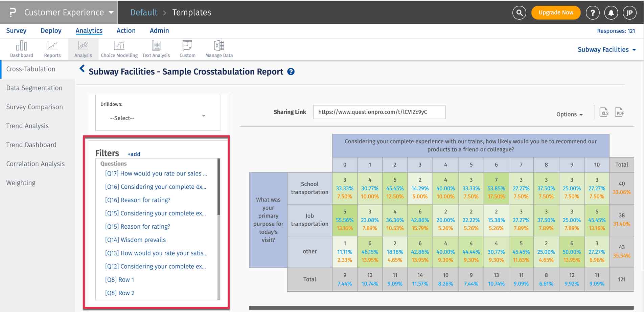644x312 pixels.
Task: Switch to the Deploy tab
Action: [x=51, y=30]
